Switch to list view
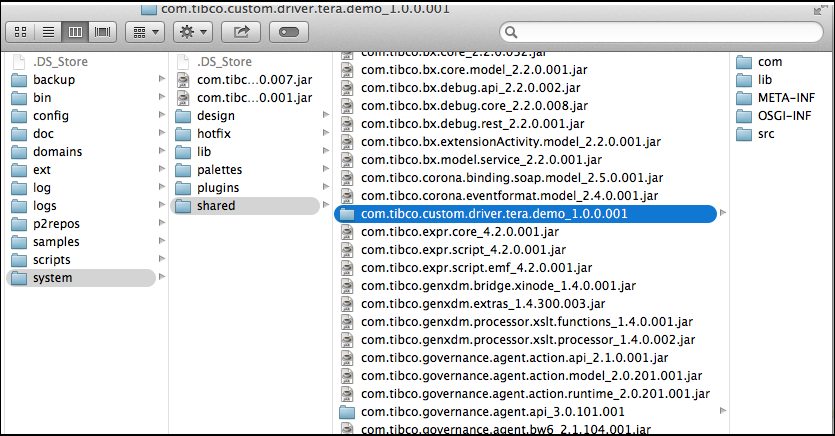835x436 pixels. [x=48, y=32]
